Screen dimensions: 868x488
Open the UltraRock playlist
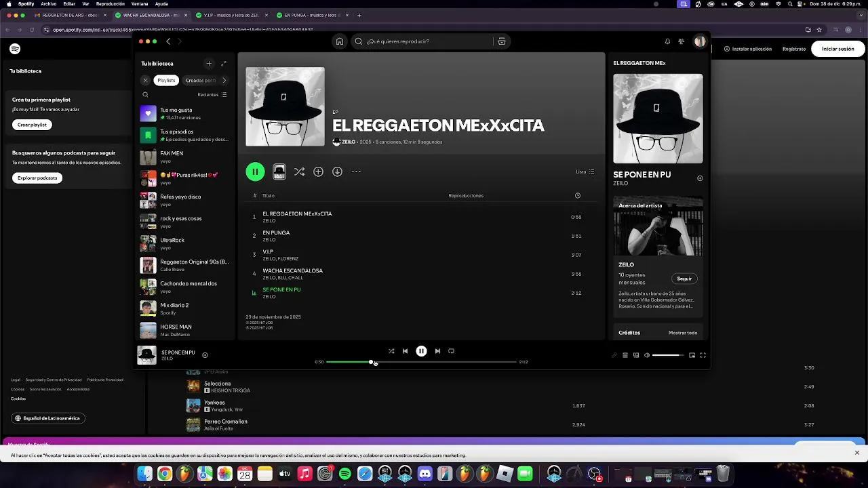click(185, 244)
